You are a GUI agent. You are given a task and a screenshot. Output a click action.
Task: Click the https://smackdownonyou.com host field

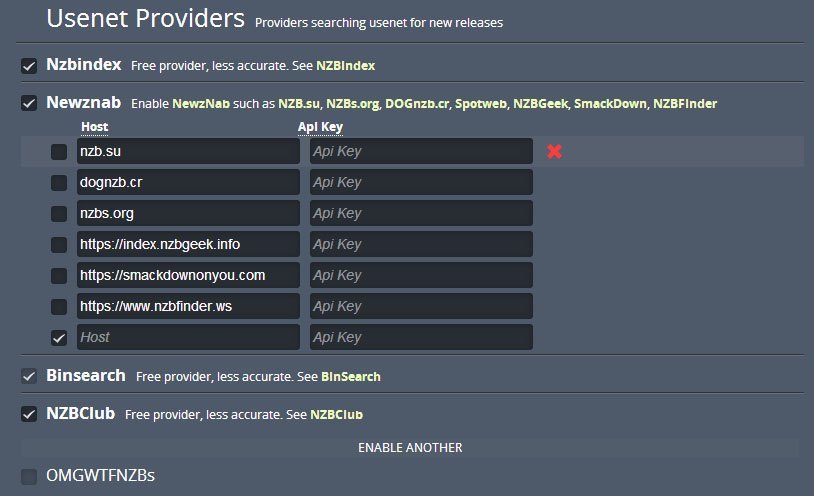pos(188,275)
